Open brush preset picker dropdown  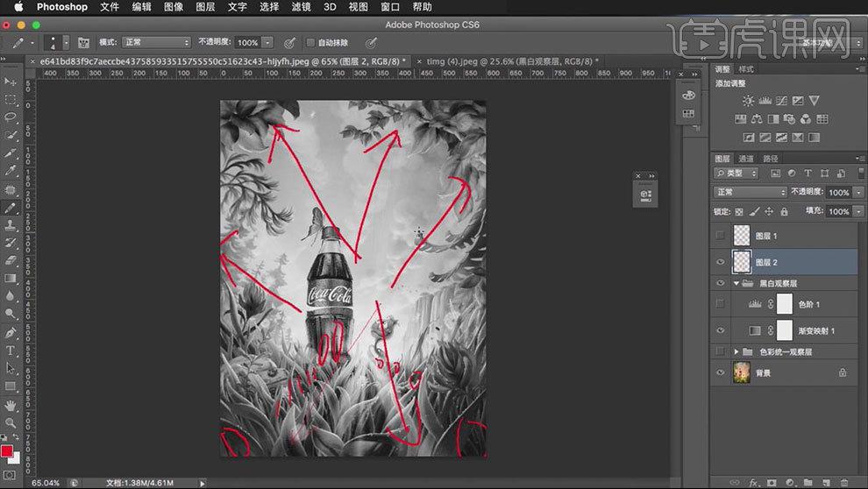click(x=66, y=43)
